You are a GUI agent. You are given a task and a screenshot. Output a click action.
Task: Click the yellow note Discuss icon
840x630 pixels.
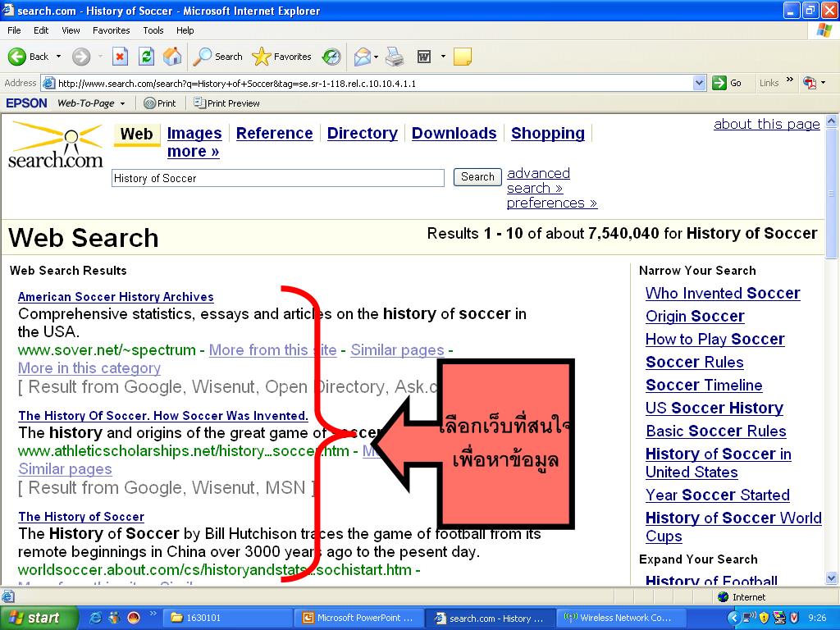tap(463, 57)
